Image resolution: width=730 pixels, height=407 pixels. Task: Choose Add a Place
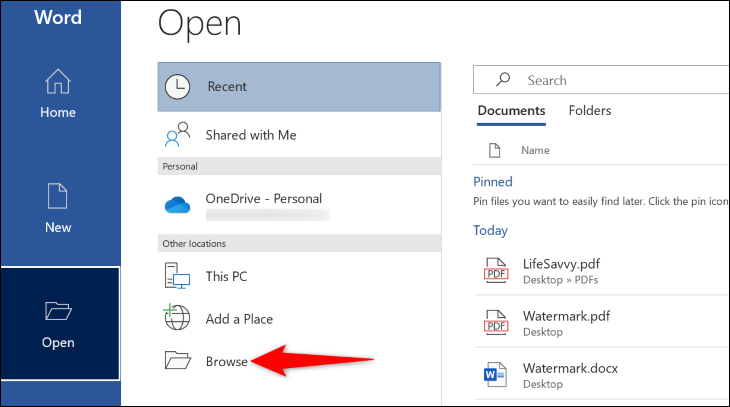point(299,319)
